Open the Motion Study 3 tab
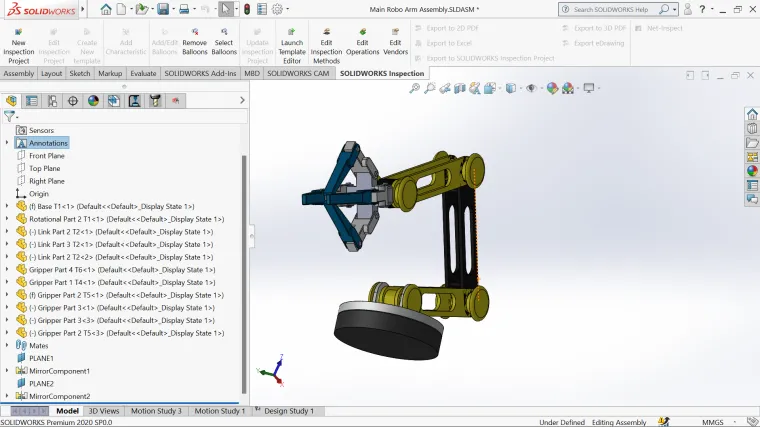 pyautogui.click(x=156, y=411)
